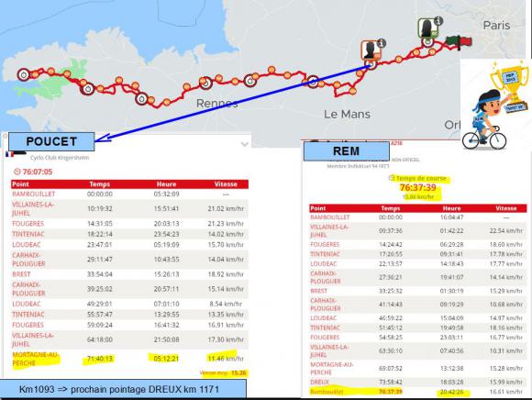532x400 pixels.
Task: Click the REM blue label box
Action: click(347, 151)
